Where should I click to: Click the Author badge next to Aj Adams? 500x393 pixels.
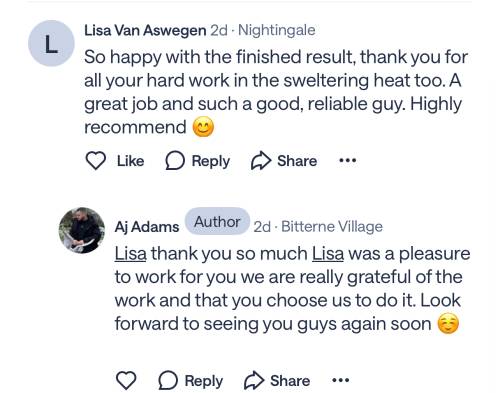(217, 221)
